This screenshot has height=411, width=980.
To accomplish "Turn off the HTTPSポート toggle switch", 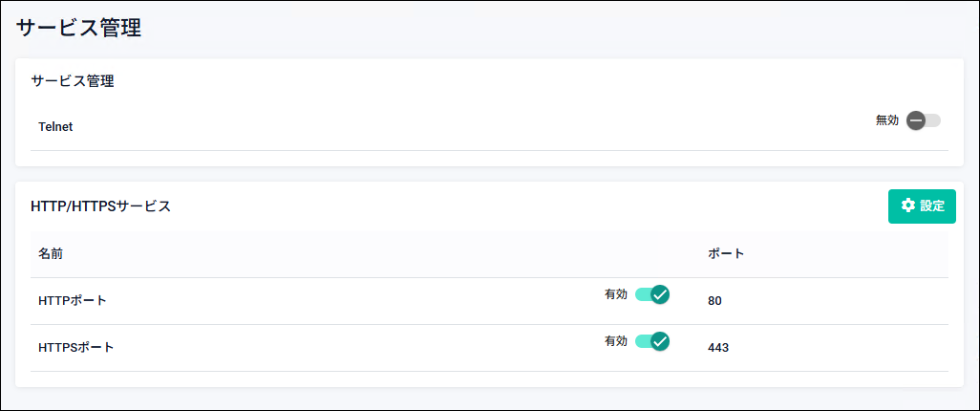I will (652, 341).
